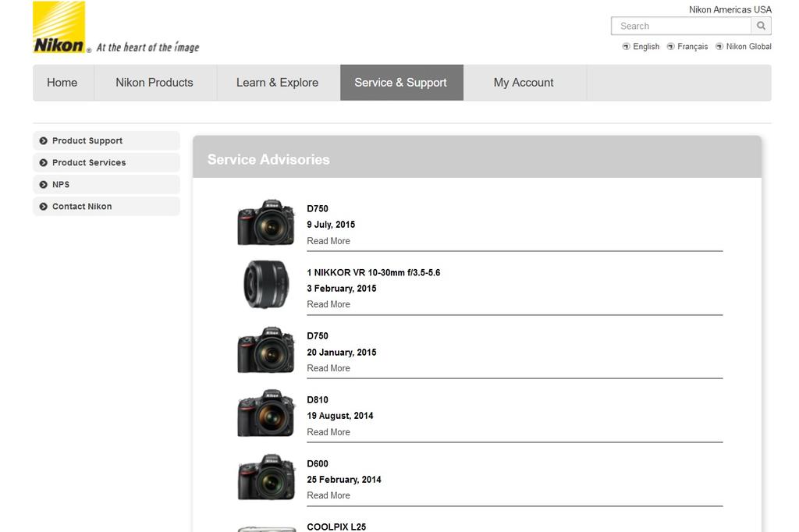Click the search magnifier icon

[x=761, y=26]
